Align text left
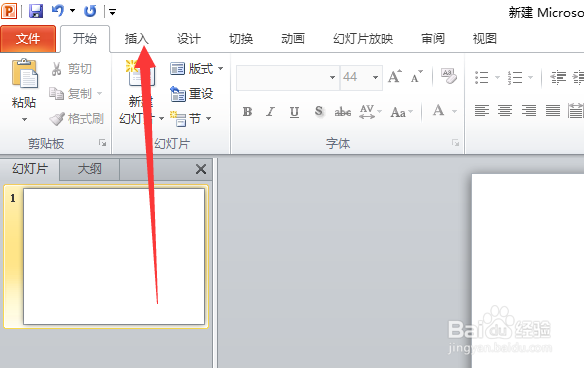 tap(482, 111)
